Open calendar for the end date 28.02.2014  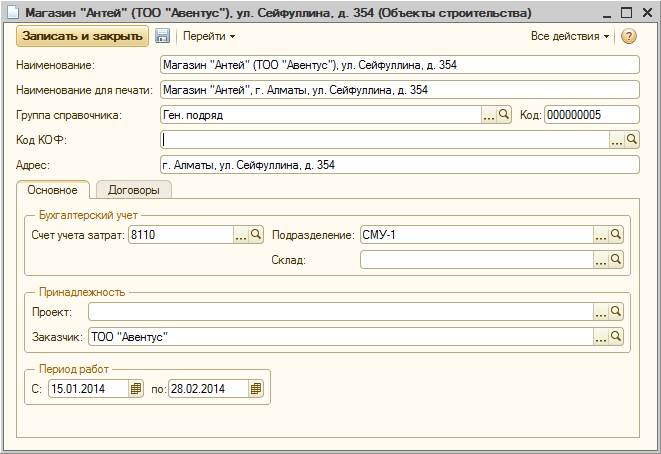[x=256, y=388]
